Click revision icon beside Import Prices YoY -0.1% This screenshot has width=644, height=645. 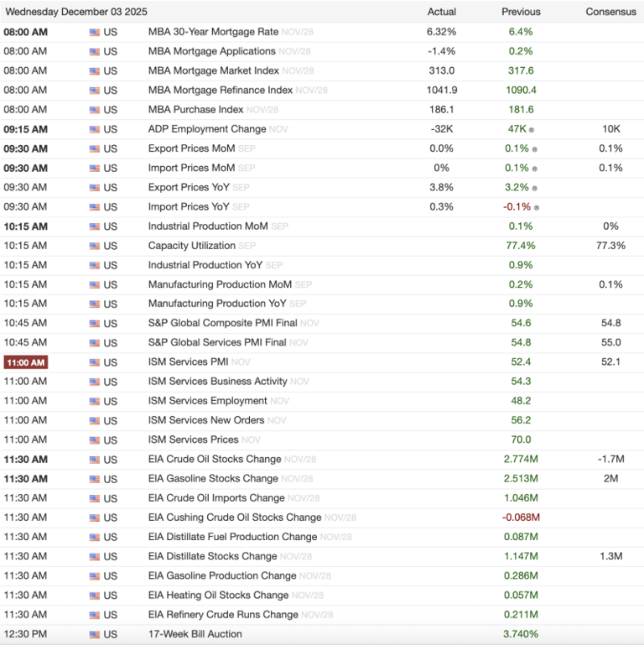coord(537,207)
